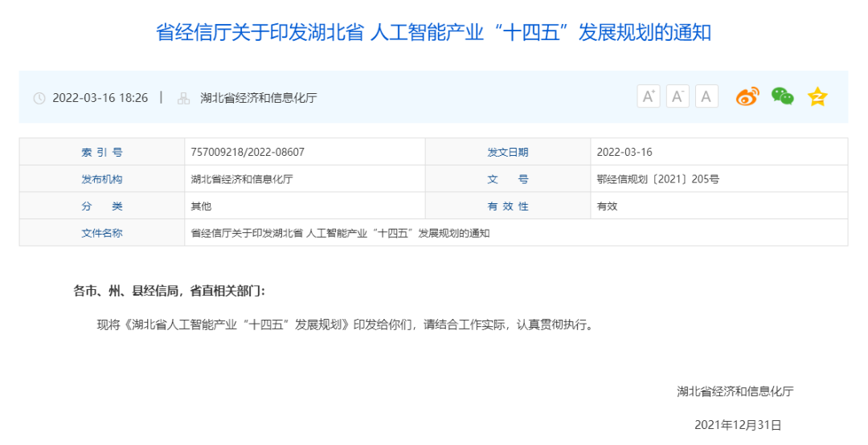Share article via WeChat icon
This screenshot has height=445, width=868.
(x=782, y=97)
